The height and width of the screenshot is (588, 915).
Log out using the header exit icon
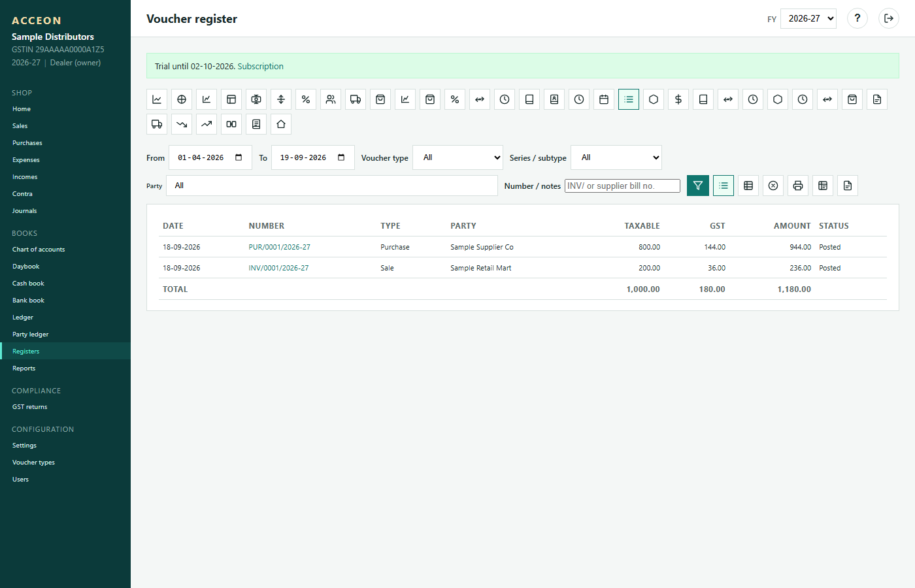click(889, 18)
